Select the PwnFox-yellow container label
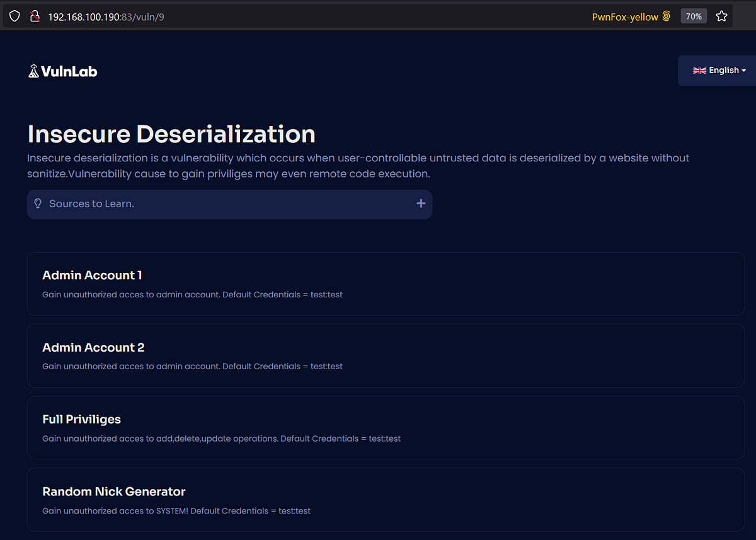This screenshot has height=540, width=756. click(626, 16)
